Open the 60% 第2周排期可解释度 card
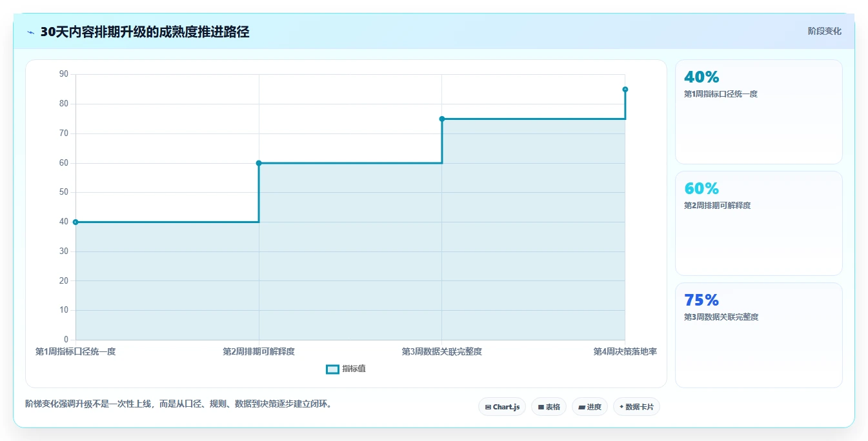This screenshot has width=868, height=441. click(x=758, y=223)
